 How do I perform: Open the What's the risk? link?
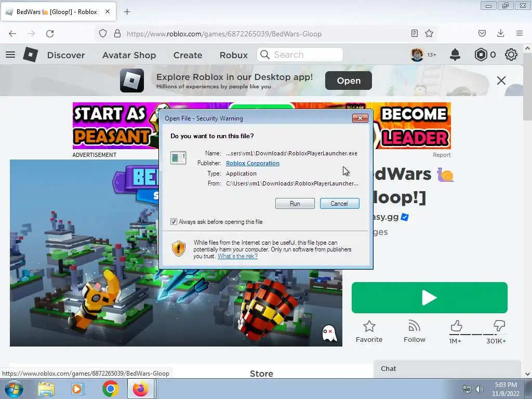(x=237, y=256)
